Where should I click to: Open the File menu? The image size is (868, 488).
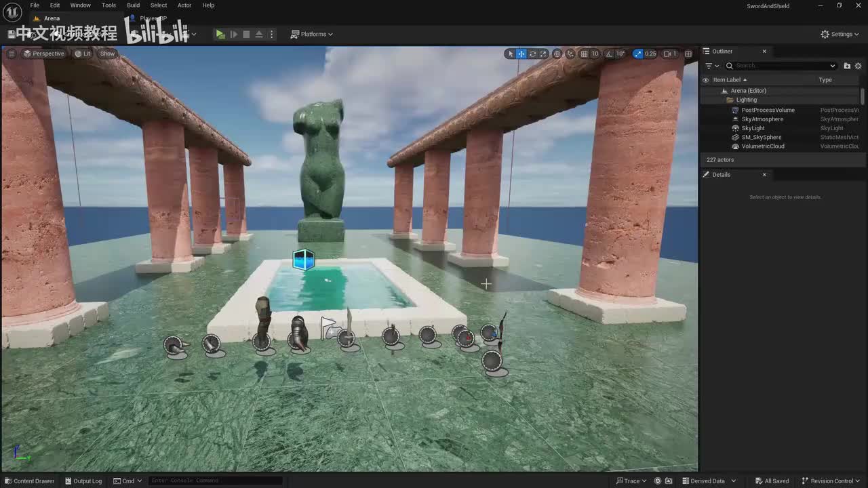(35, 5)
